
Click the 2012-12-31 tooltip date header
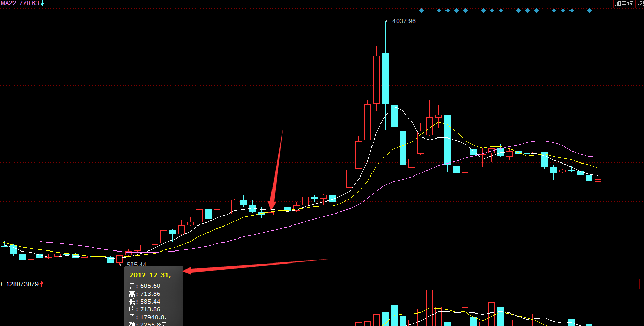point(154,274)
